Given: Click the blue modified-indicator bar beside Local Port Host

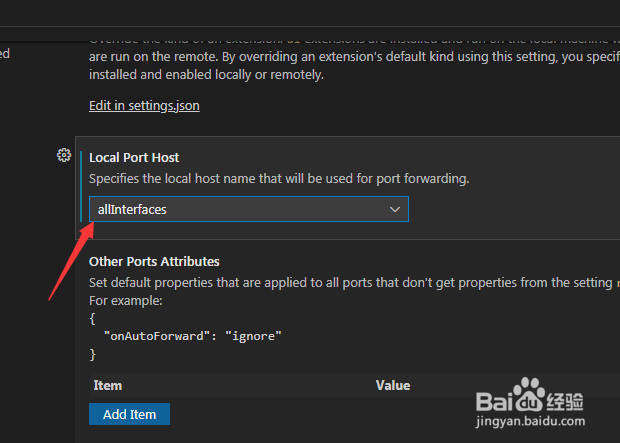Looking at the screenshot, I should [81, 186].
